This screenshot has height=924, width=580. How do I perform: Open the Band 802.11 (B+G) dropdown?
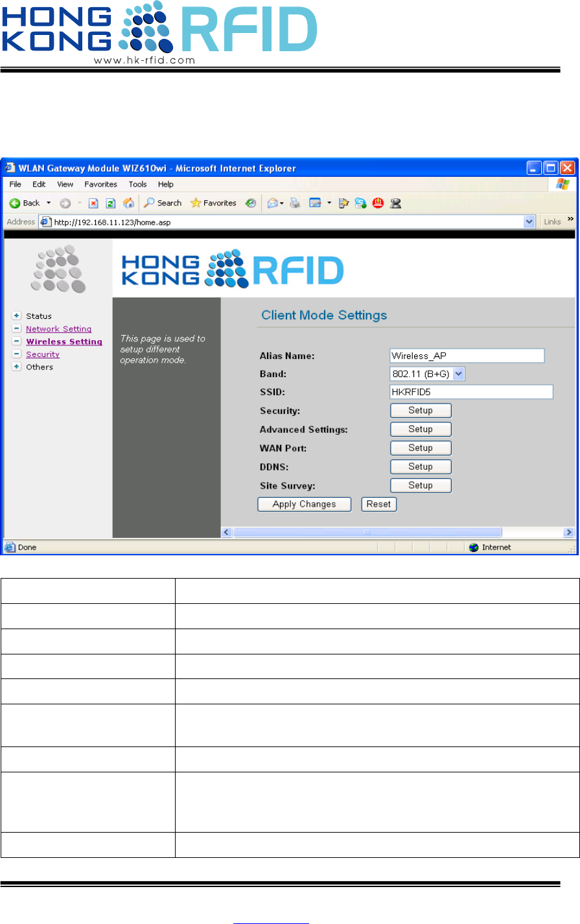(428, 374)
